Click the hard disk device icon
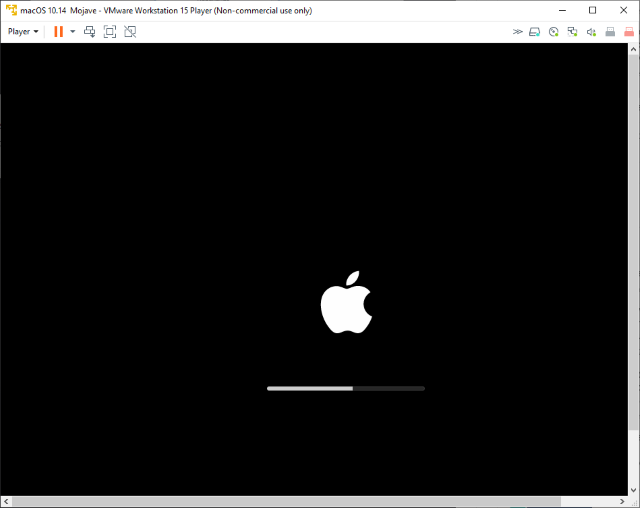 [x=535, y=31]
